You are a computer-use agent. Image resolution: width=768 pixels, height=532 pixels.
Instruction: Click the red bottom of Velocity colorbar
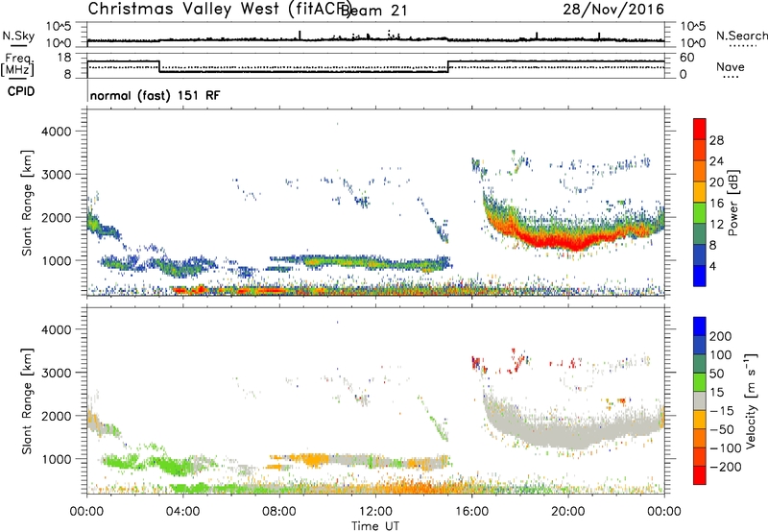click(x=700, y=475)
